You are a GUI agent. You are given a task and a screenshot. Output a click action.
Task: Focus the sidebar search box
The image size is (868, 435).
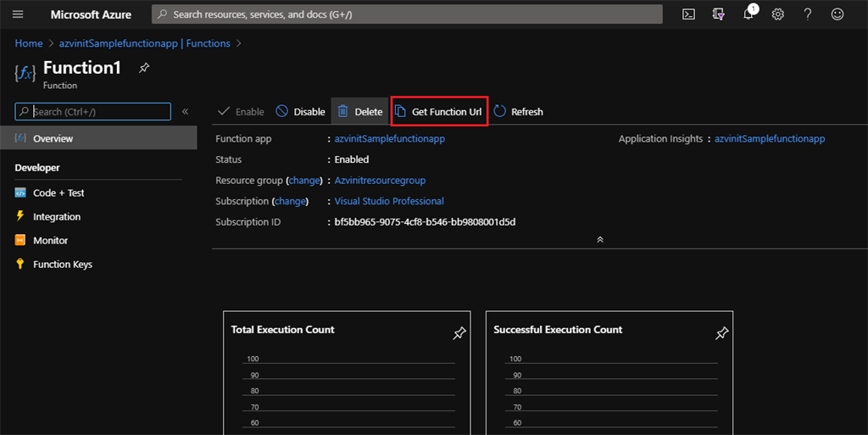(x=93, y=111)
